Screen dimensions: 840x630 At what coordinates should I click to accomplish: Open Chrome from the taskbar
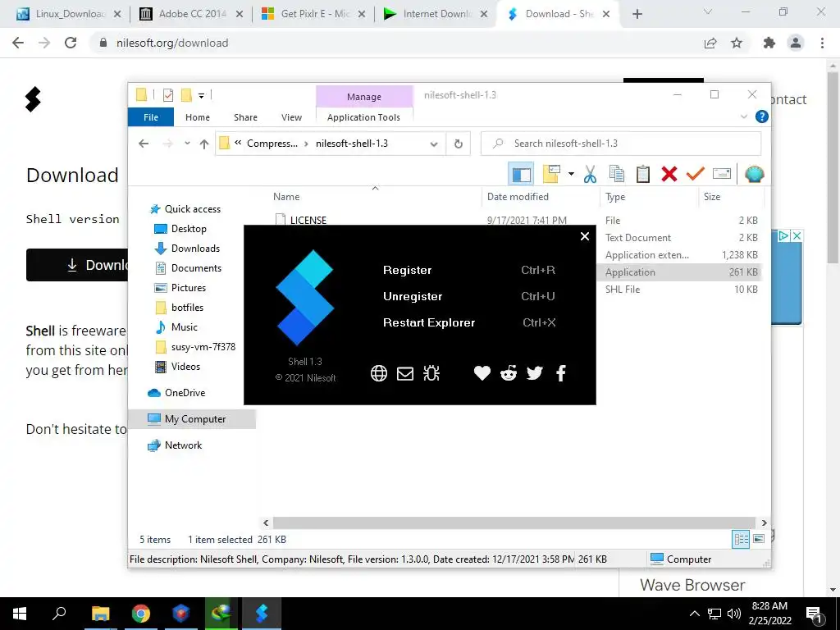click(x=141, y=614)
